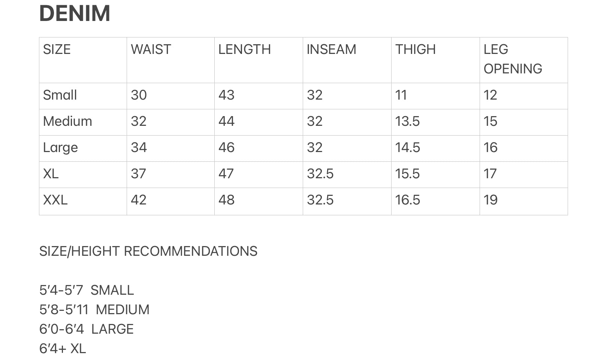607x364 pixels.
Task: Select the Large size row label
Action: 61,148
